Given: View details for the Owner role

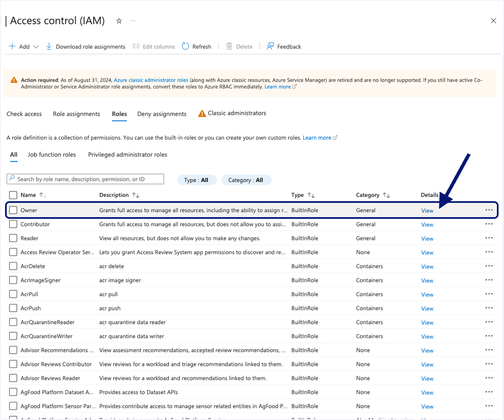Looking at the screenshot, I should (427, 211).
